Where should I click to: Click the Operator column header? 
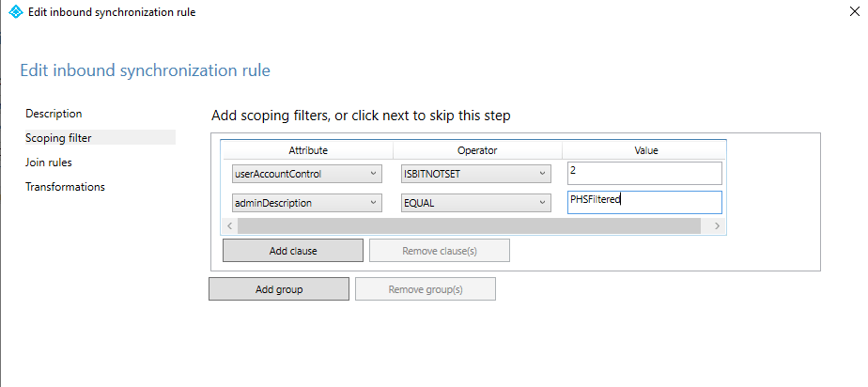coord(477,150)
